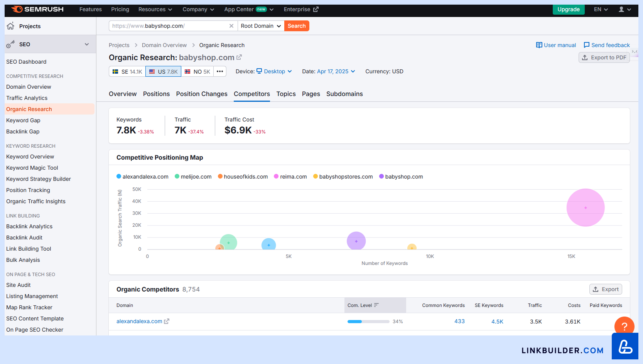Click the alexandalexa.com blue bubble
The width and height of the screenshot is (643, 364).
pyautogui.click(x=268, y=244)
